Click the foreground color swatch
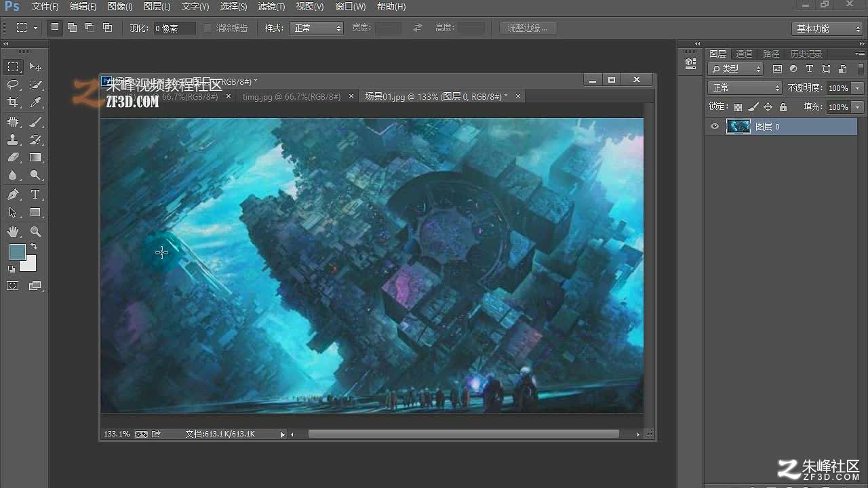 [17, 252]
